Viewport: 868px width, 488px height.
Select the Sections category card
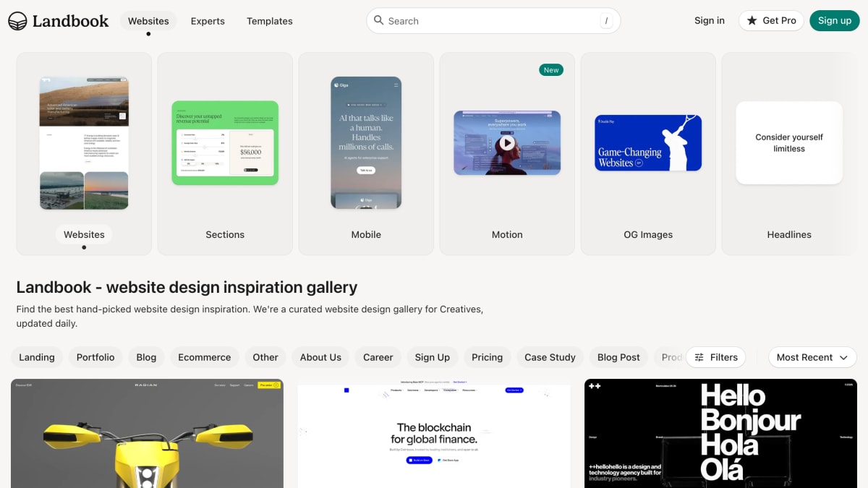coord(225,153)
